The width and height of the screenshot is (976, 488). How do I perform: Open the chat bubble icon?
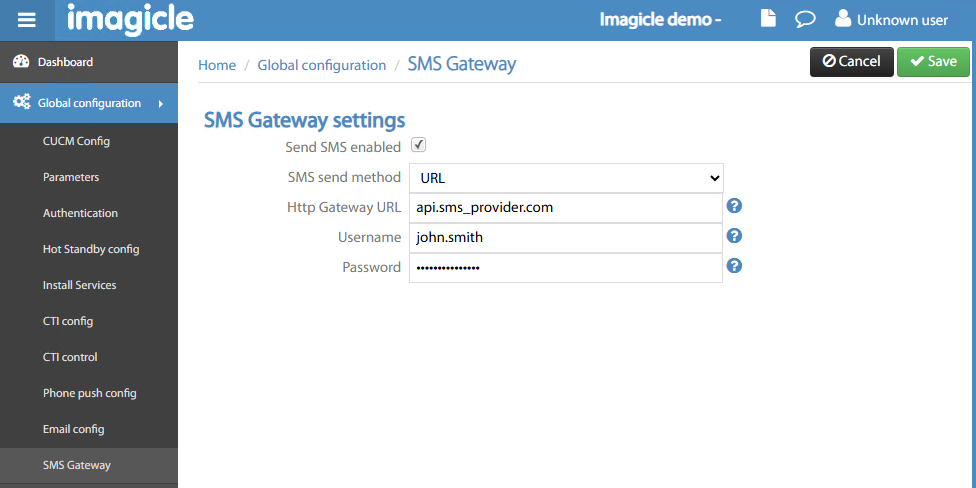pyautogui.click(x=804, y=19)
